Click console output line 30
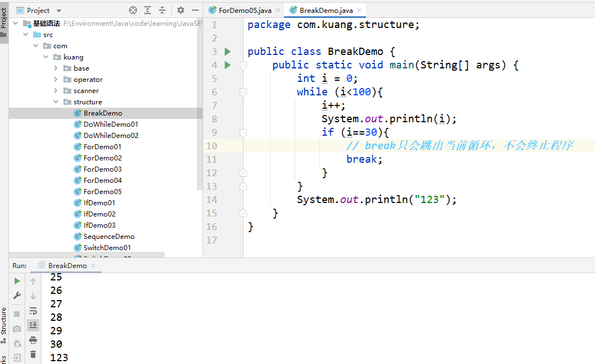 (56, 344)
